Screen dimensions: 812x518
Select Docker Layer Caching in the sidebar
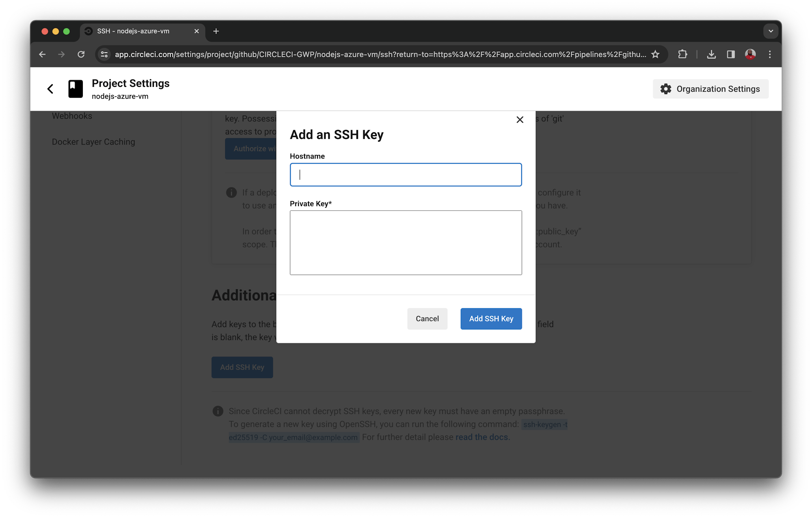coord(93,142)
